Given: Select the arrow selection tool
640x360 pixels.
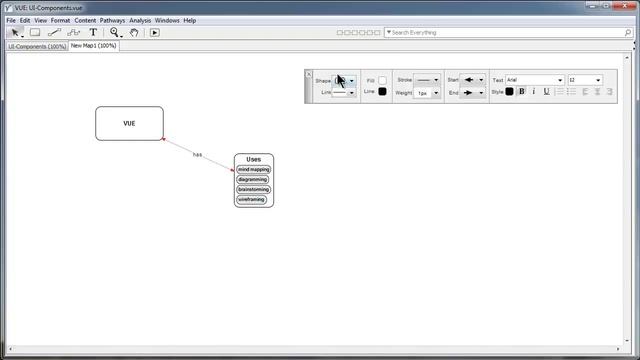Looking at the screenshot, I should (16, 33).
